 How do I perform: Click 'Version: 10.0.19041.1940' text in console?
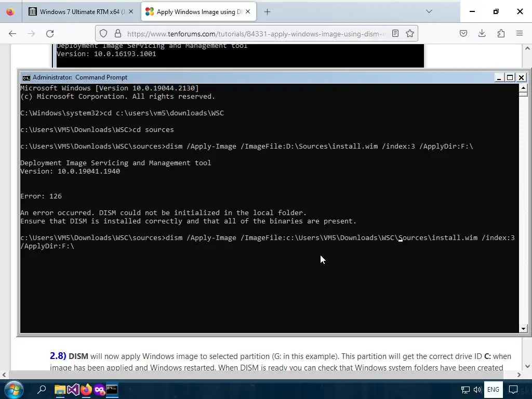(x=70, y=171)
